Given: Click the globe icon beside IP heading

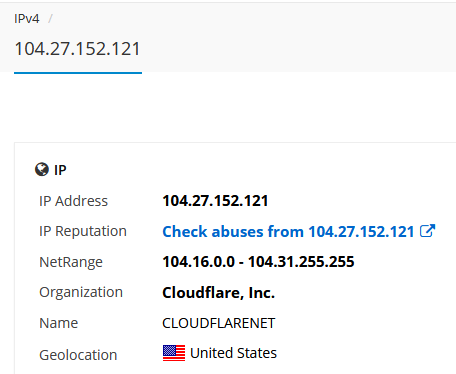Looking at the screenshot, I should click(42, 169).
